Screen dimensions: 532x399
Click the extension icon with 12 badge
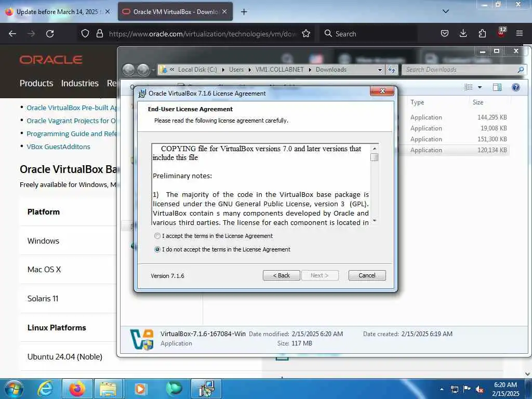point(501,33)
